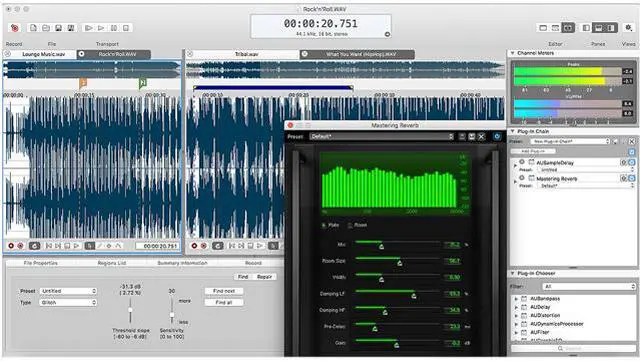Open the Mastering Reverb Preset dropdown
The height and width of the screenshot is (361, 640).
tap(382, 137)
